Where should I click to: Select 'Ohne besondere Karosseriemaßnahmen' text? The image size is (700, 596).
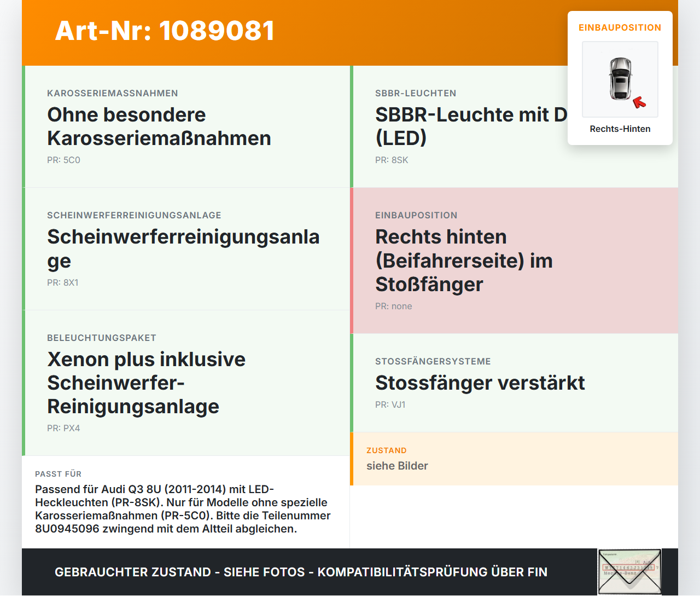pos(159,126)
